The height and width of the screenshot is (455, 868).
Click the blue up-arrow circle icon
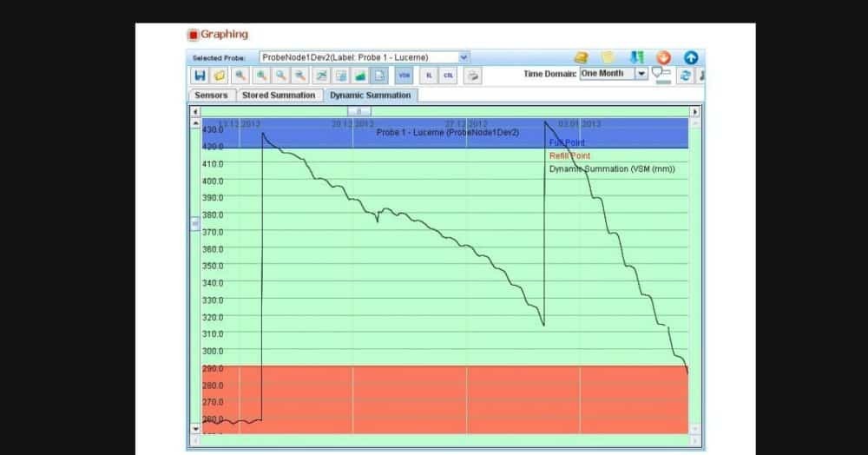click(691, 57)
